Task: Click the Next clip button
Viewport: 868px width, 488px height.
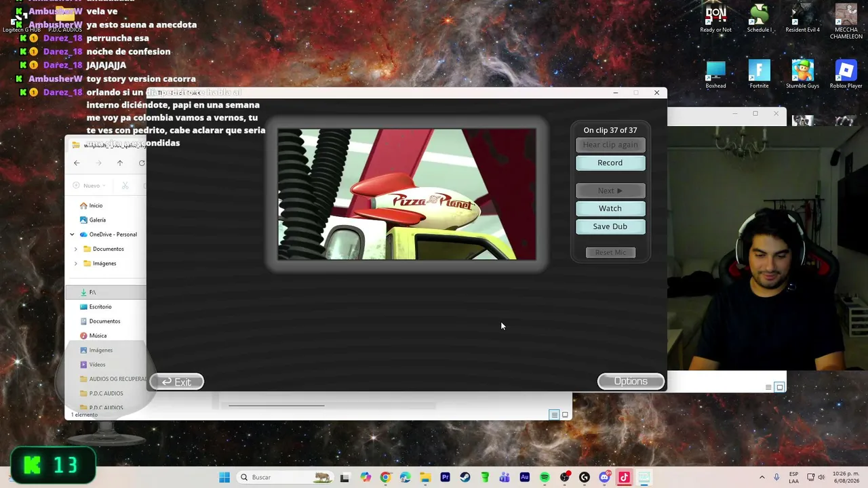Action: coord(610,190)
